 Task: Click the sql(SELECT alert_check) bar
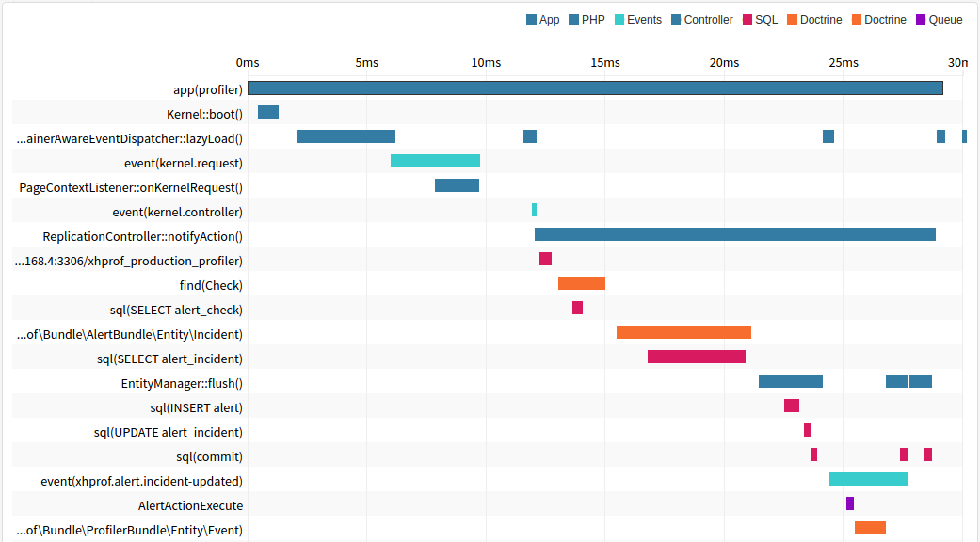pos(577,309)
